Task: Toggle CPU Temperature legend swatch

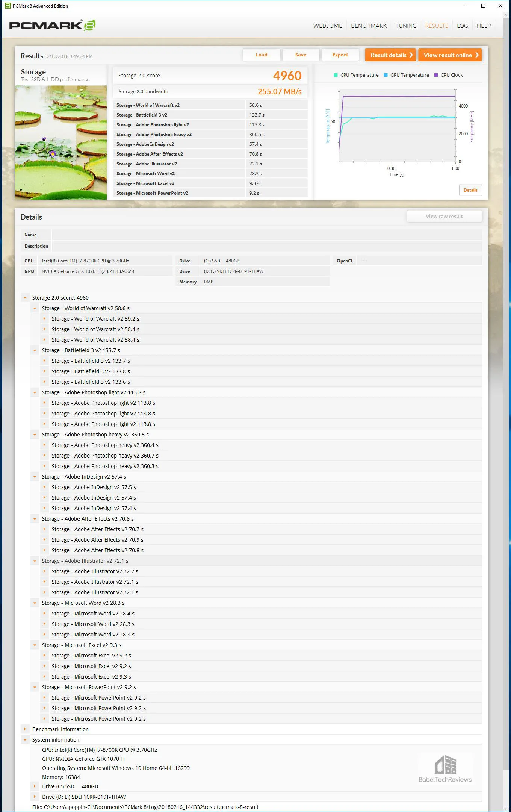Action: pyautogui.click(x=336, y=75)
